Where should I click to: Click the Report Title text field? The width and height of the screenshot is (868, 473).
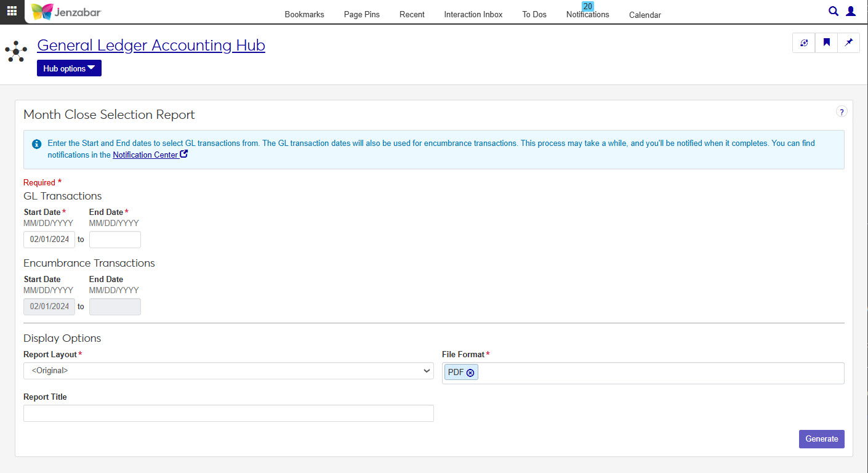[x=228, y=413]
